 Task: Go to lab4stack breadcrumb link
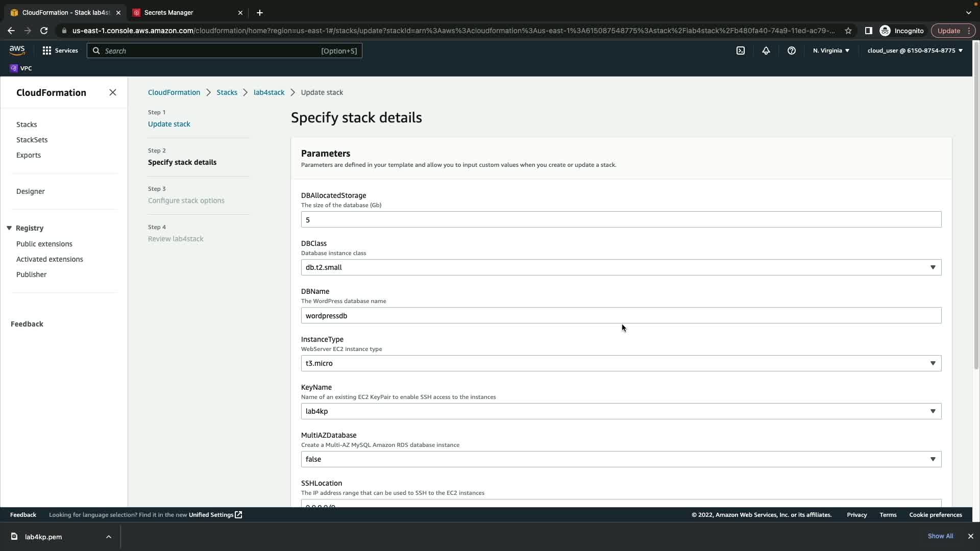[x=269, y=92]
